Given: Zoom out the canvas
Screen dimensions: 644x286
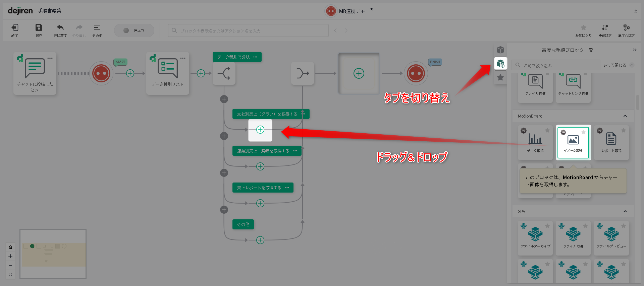Looking at the screenshot, I should pos(10,265).
